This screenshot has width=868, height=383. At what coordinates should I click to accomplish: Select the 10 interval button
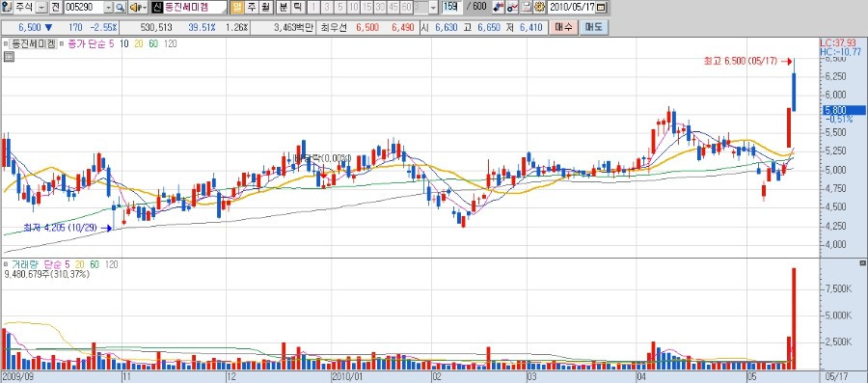(353, 8)
